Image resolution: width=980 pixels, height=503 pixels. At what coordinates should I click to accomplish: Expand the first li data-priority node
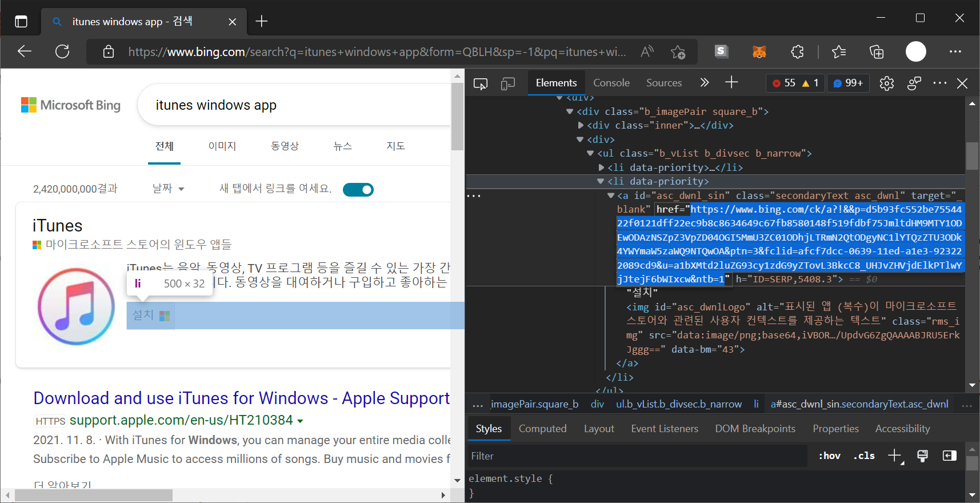click(x=601, y=167)
